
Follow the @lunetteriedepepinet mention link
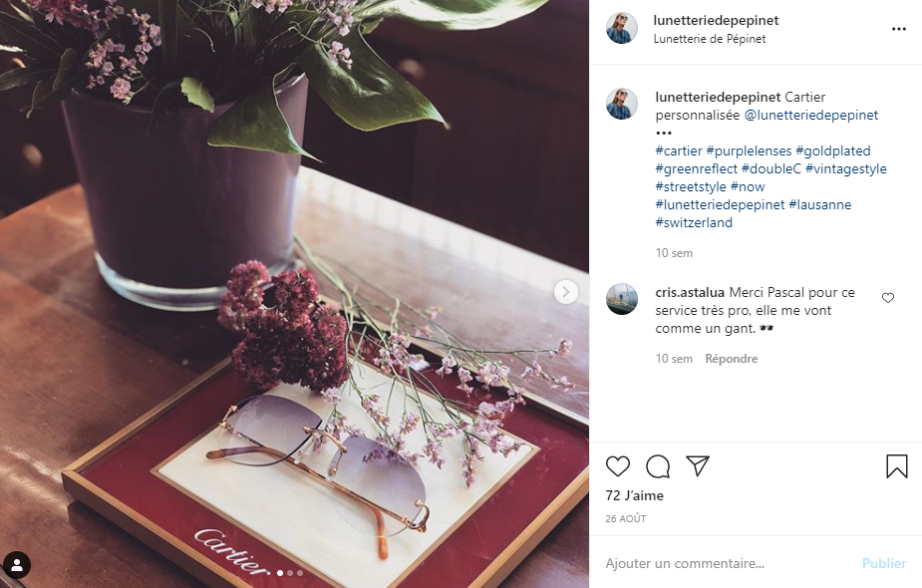pos(811,116)
